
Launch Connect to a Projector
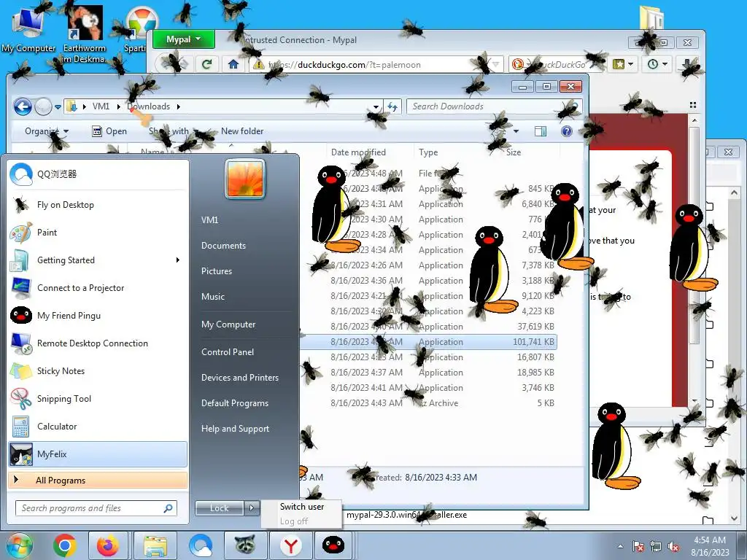(98, 287)
